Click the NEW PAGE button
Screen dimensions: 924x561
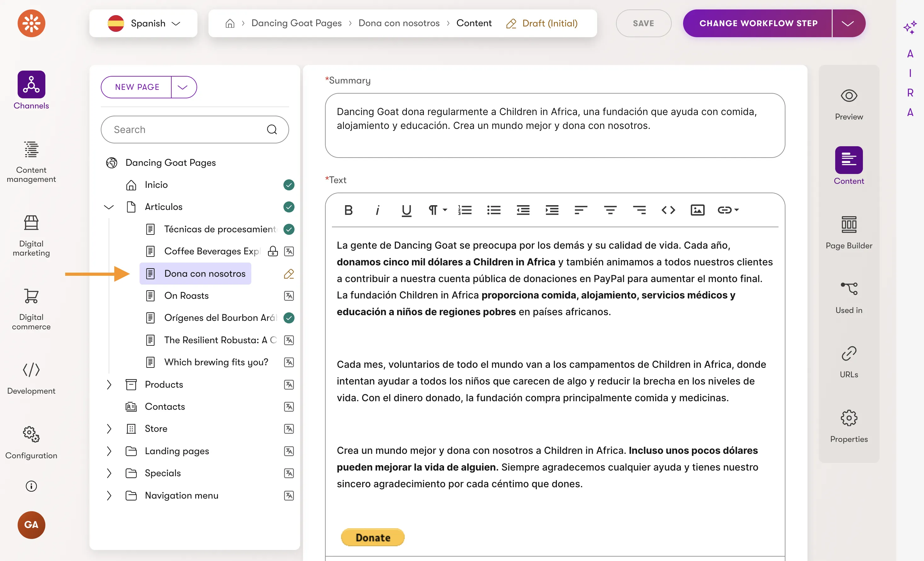pyautogui.click(x=136, y=87)
